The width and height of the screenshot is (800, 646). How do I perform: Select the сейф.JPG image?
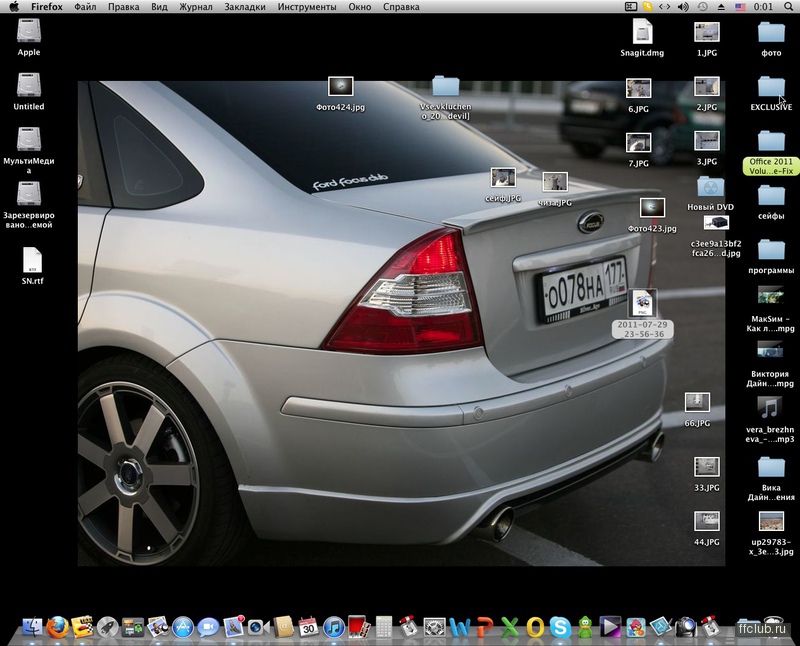[x=503, y=178]
